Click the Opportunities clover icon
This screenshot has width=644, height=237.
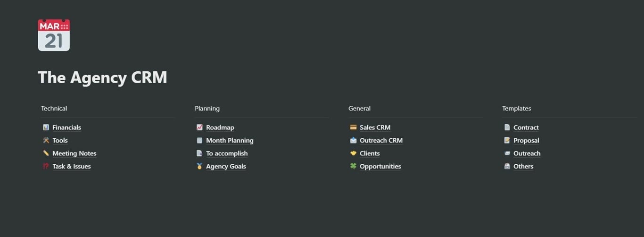pos(353,166)
